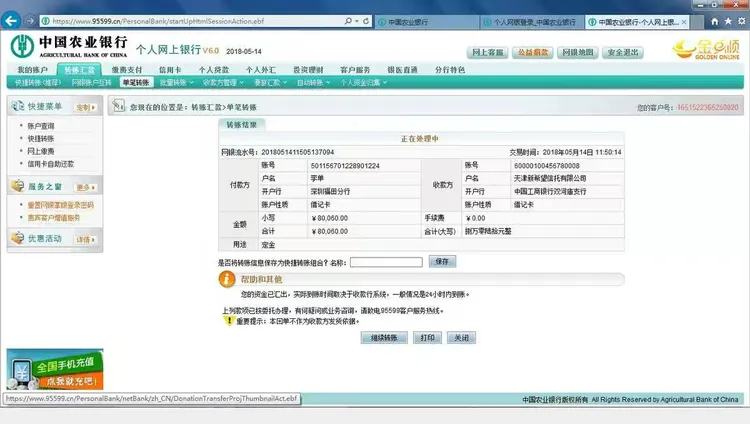Click the browser URL address field

coord(191,21)
